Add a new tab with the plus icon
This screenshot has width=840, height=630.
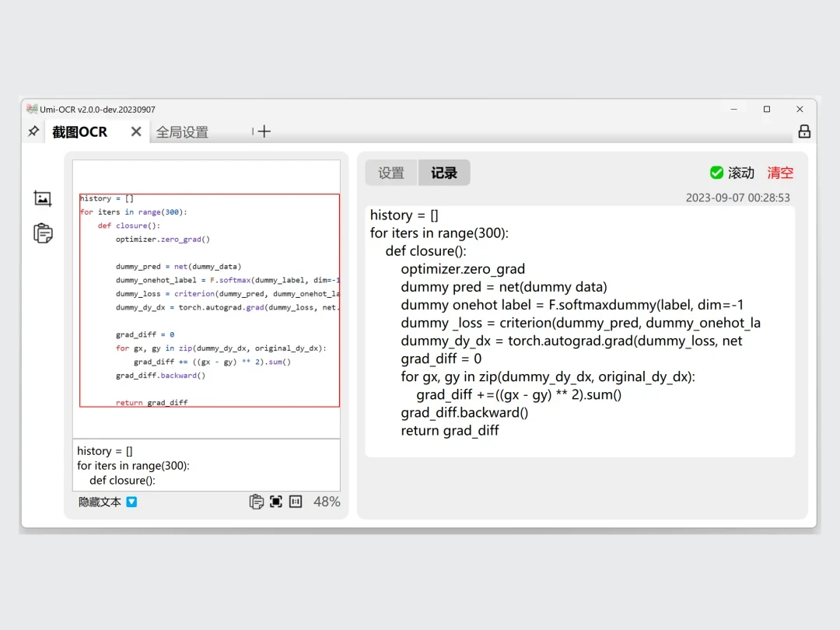[264, 131]
